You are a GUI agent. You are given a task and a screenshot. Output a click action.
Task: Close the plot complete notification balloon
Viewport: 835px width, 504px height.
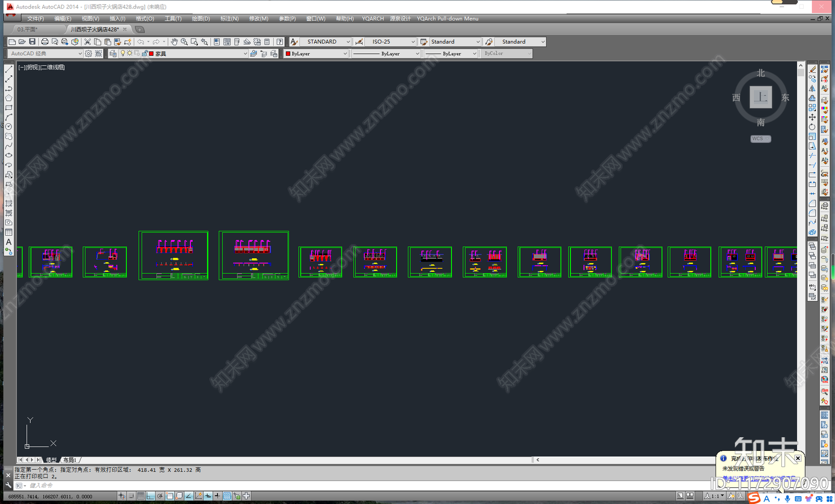coord(798,458)
